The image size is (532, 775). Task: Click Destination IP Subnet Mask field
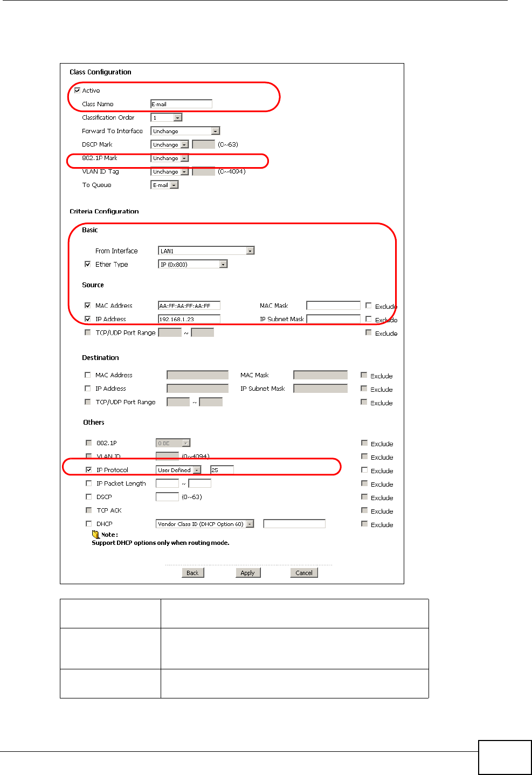click(321, 389)
